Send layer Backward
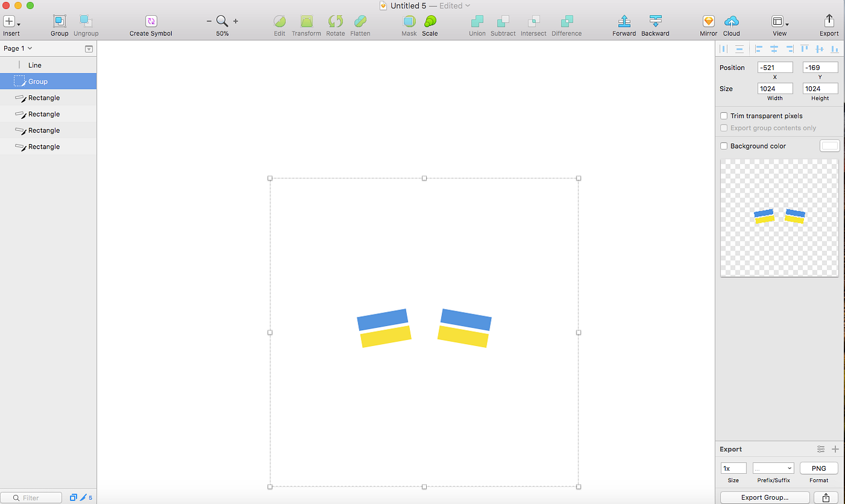845x504 pixels. point(655,21)
